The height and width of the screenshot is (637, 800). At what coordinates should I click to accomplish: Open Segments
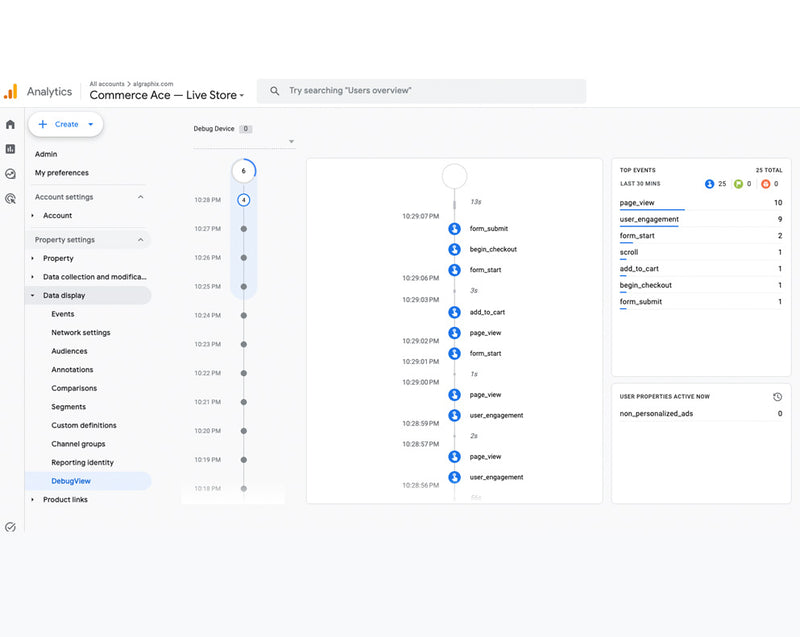click(68, 407)
